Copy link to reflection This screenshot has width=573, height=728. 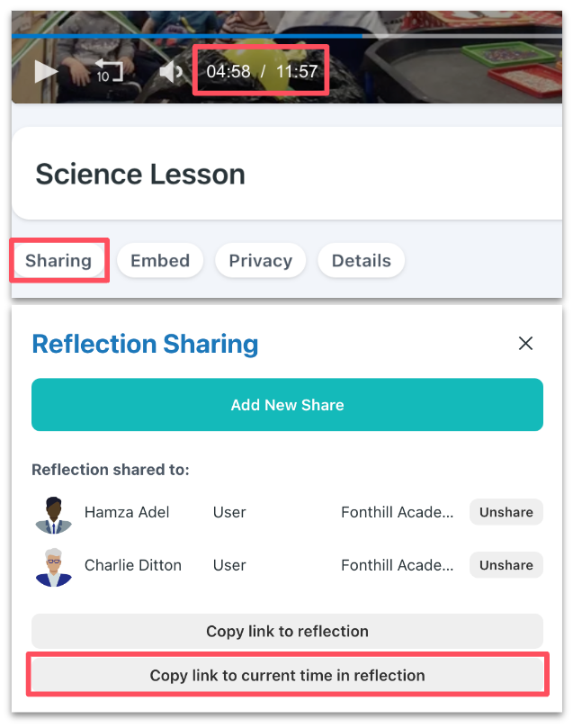[287, 631]
